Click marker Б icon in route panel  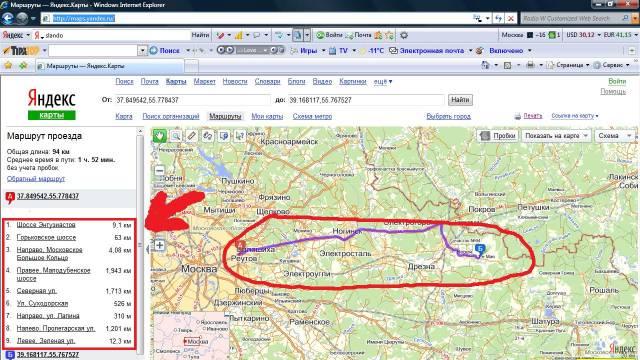coord(10,355)
